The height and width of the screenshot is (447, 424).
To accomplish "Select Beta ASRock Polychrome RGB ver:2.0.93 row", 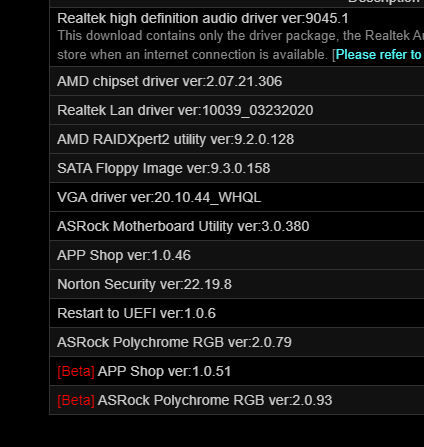I will click(237, 400).
